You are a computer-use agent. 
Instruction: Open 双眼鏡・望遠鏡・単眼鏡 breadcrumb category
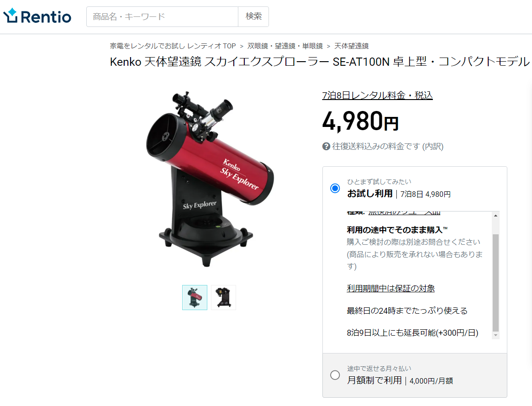pyautogui.click(x=285, y=46)
